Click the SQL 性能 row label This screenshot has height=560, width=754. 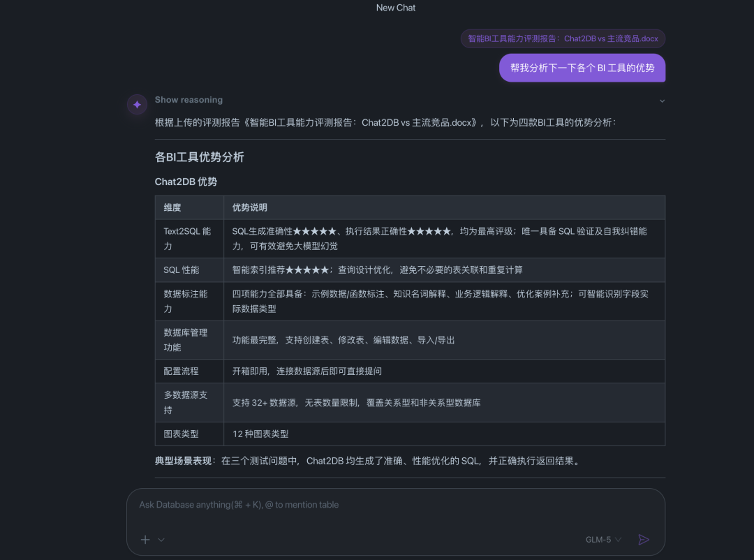(189, 270)
